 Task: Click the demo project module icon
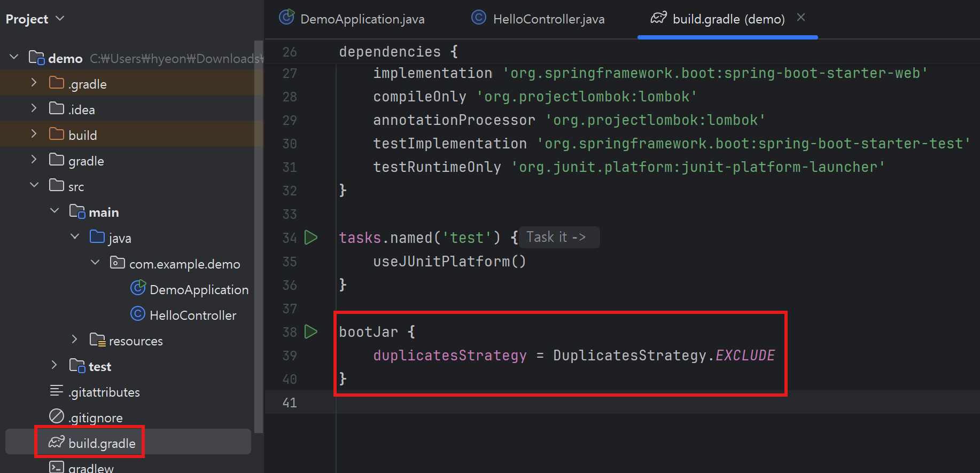point(36,58)
